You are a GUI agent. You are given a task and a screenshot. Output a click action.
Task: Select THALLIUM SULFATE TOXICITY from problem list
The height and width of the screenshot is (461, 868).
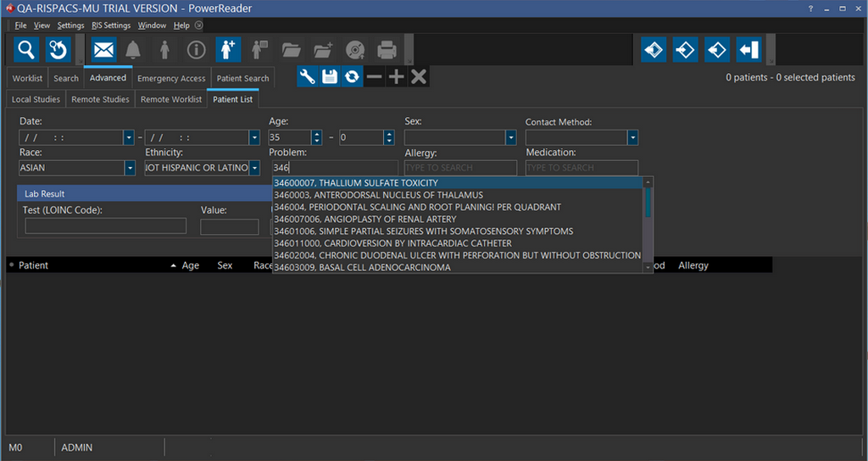pos(356,183)
